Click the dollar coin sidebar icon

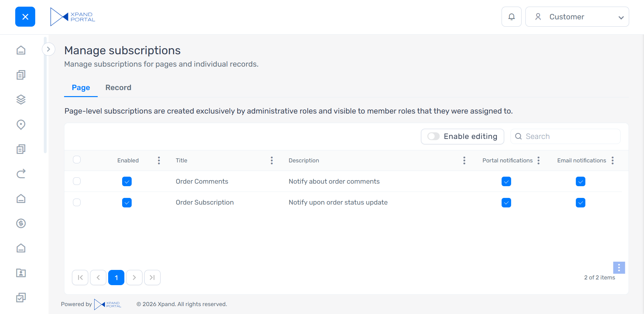point(21,223)
